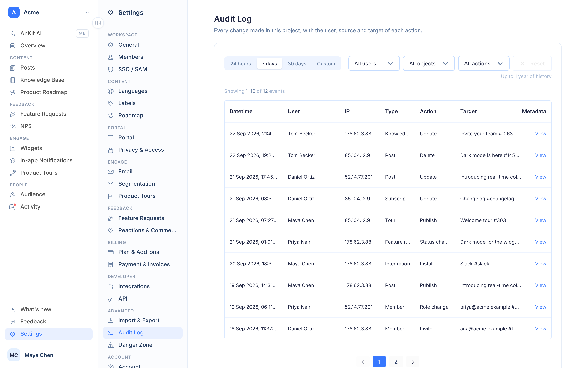Screen dimensions: 588x368
Task: Click the Feedback chat icon in main sidebar
Action: (x=13, y=322)
